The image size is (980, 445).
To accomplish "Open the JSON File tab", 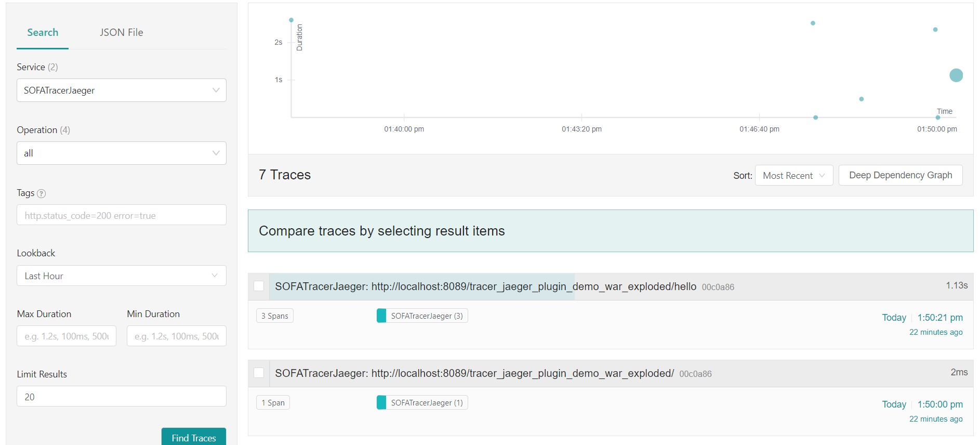I will tap(122, 32).
